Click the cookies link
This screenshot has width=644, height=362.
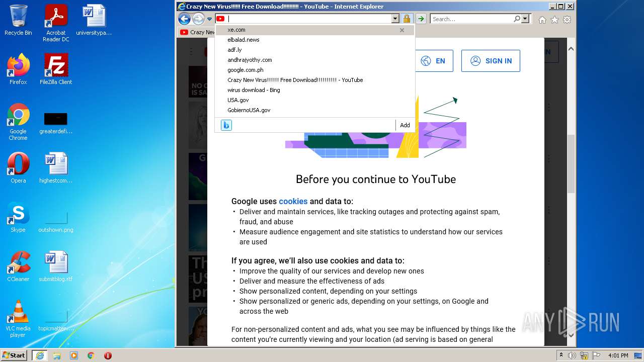tap(293, 201)
